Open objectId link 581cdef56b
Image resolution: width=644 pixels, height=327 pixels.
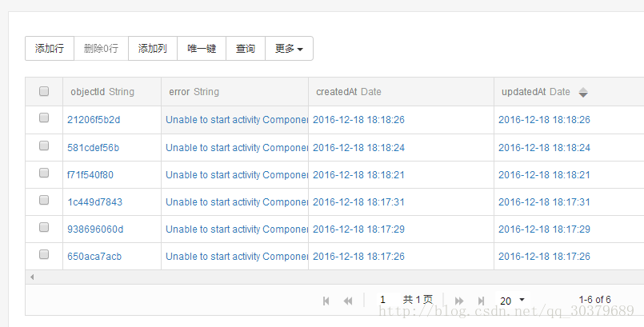(x=93, y=148)
